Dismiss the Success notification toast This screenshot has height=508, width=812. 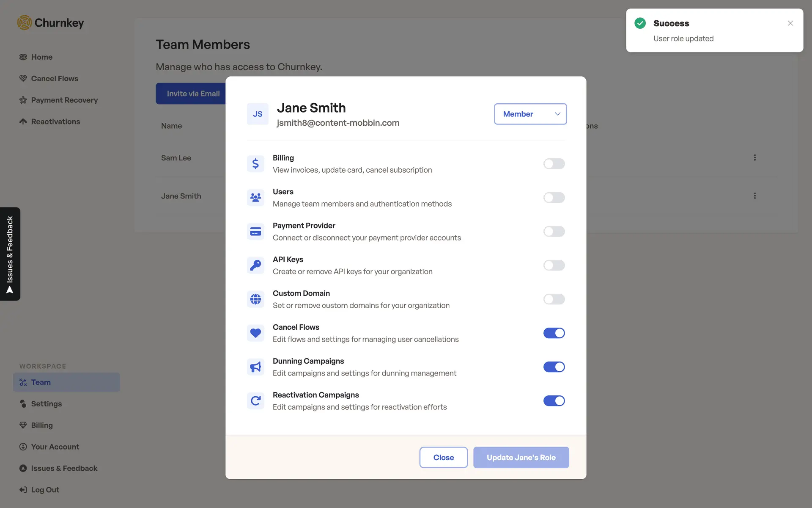click(x=790, y=23)
